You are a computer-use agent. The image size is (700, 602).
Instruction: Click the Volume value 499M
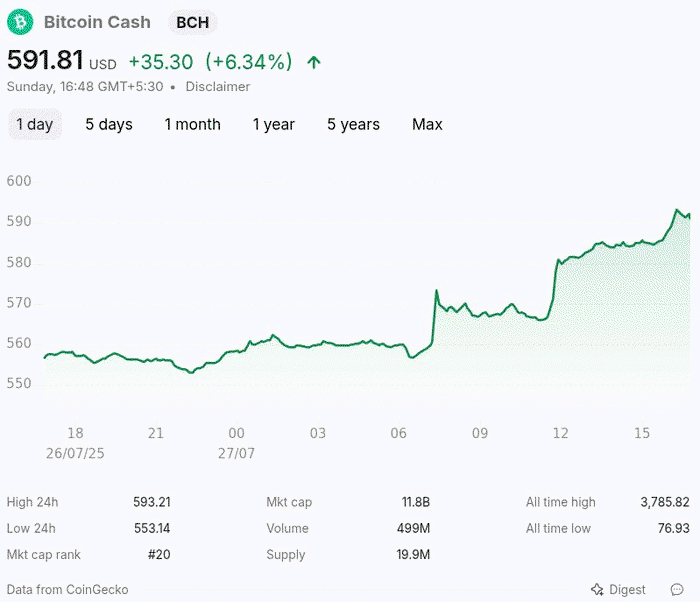point(413,528)
